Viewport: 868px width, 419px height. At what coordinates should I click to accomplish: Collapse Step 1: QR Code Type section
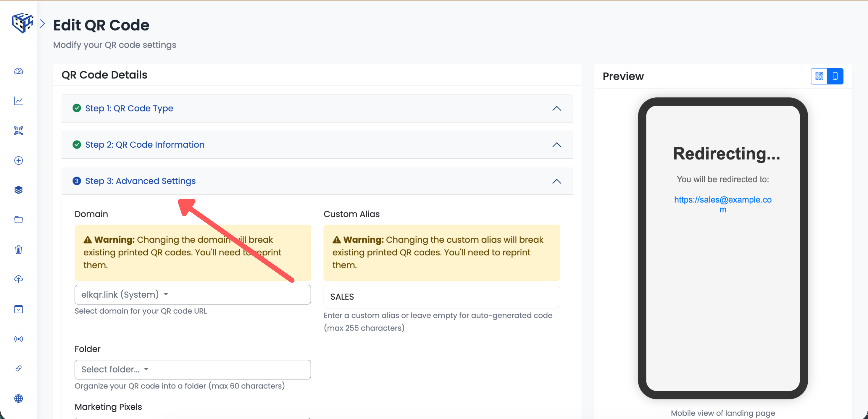pos(556,108)
